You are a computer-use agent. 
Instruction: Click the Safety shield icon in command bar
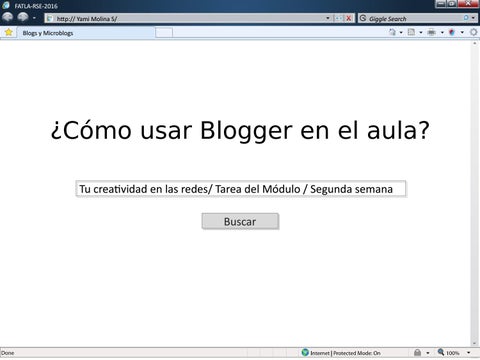click(x=452, y=32)
